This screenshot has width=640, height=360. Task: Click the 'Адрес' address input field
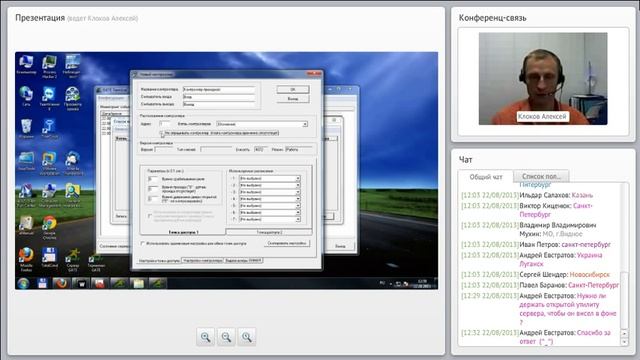coord(165,124)
